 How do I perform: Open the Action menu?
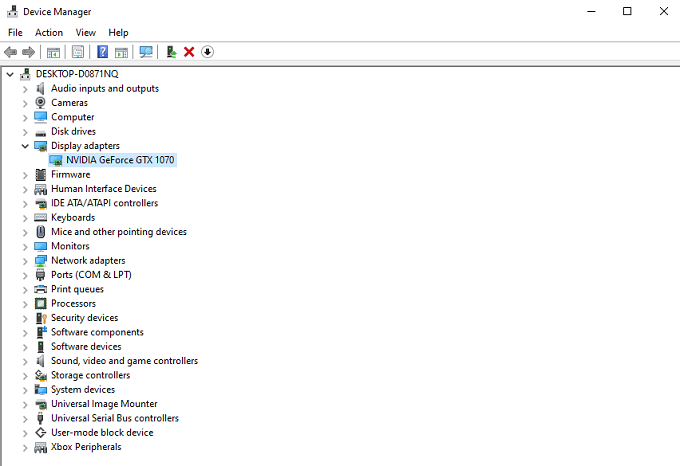49,33
